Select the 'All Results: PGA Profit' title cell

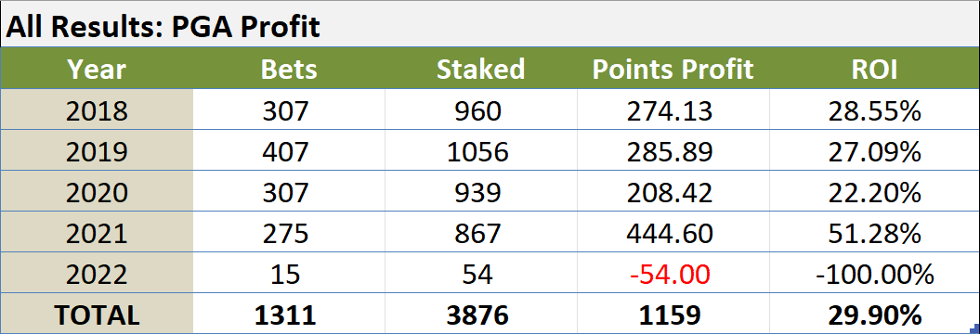pos(490,27)
